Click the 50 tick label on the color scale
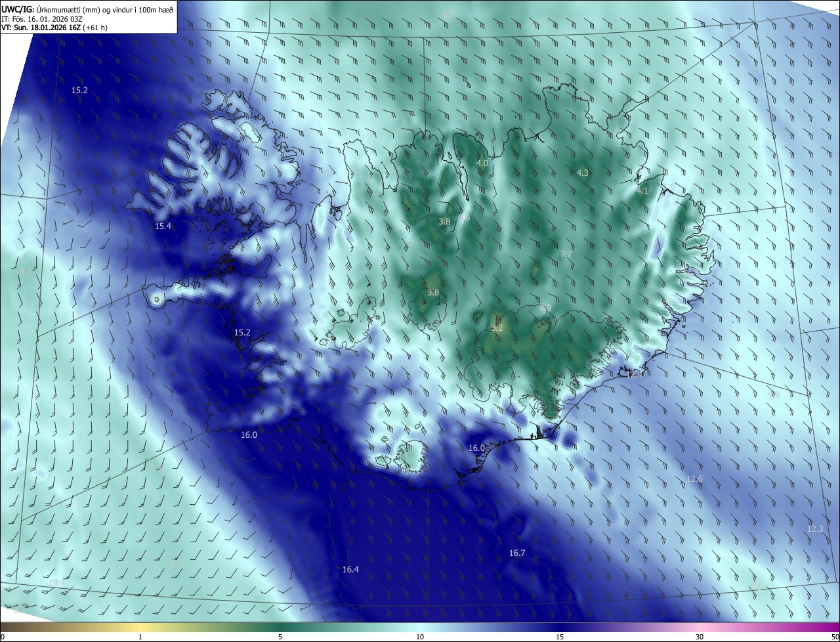Image resolution: width=840 pixels, height=642 pixels. pyautogui.click(x=835, y=637)
